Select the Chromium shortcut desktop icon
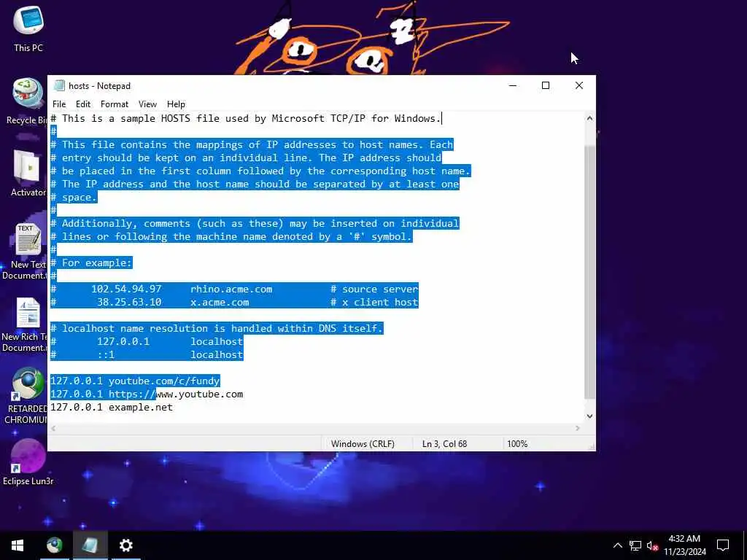This screenshot has width=747, height=560. click(x=26, y=395)
